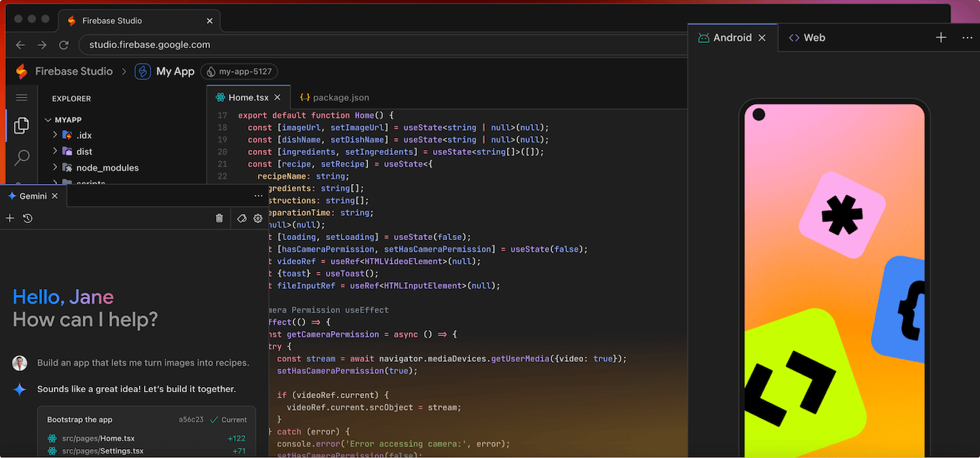Screen dimensions: 980x458
Task: Click the Bootstrap the app title
Action: (x=80, y=420)
